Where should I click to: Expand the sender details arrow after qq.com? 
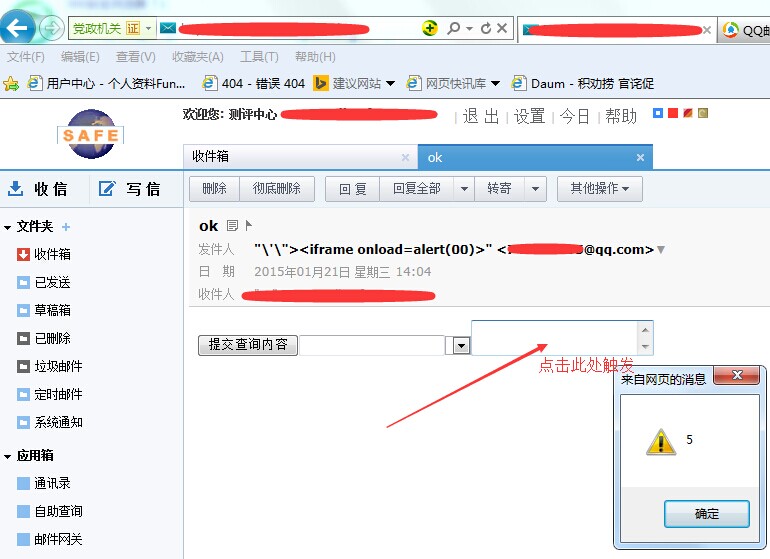(661, 250)
